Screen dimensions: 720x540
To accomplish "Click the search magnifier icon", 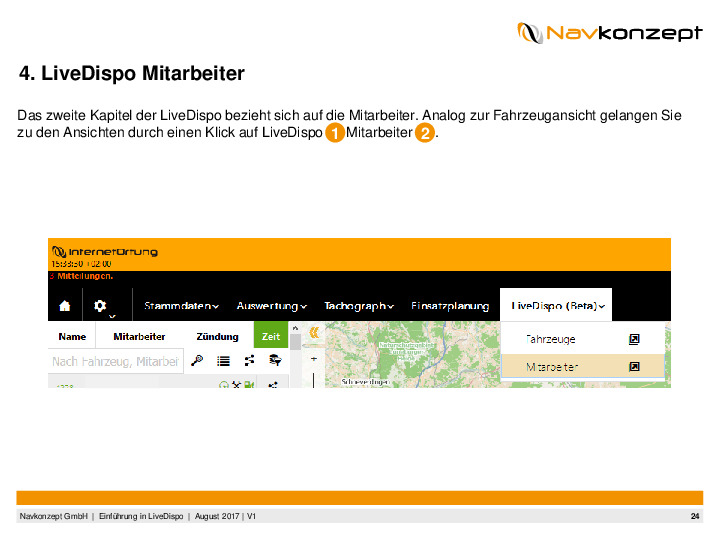I will (197, 360).
